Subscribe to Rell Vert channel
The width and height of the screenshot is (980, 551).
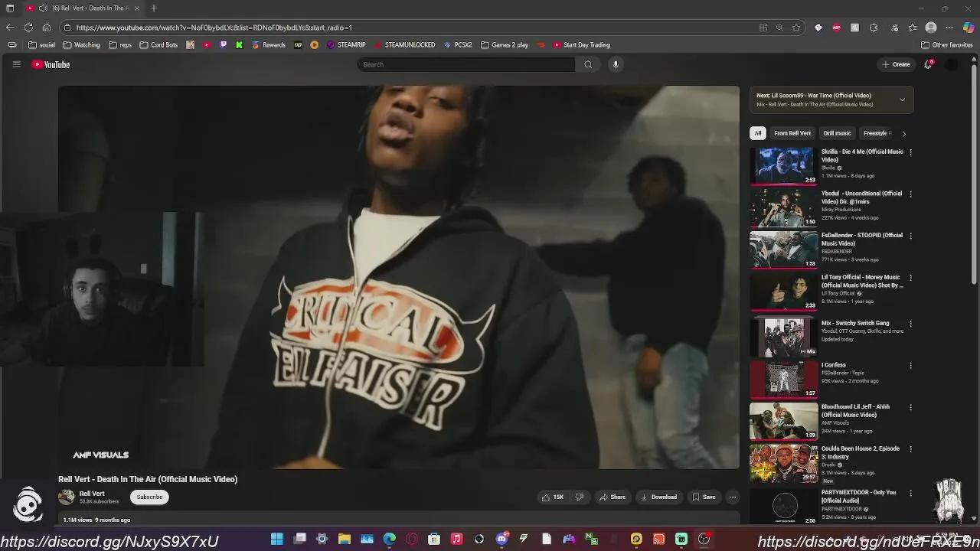pos(149,497)
